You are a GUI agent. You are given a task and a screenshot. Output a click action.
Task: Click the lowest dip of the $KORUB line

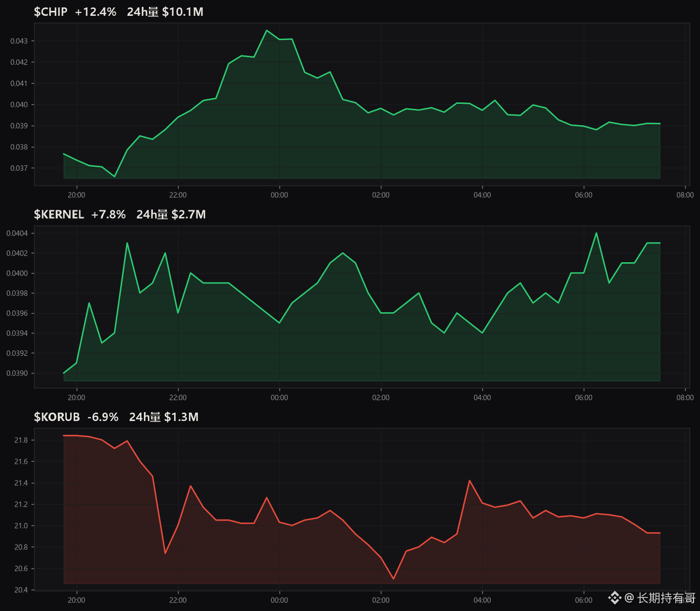(393, 579)
